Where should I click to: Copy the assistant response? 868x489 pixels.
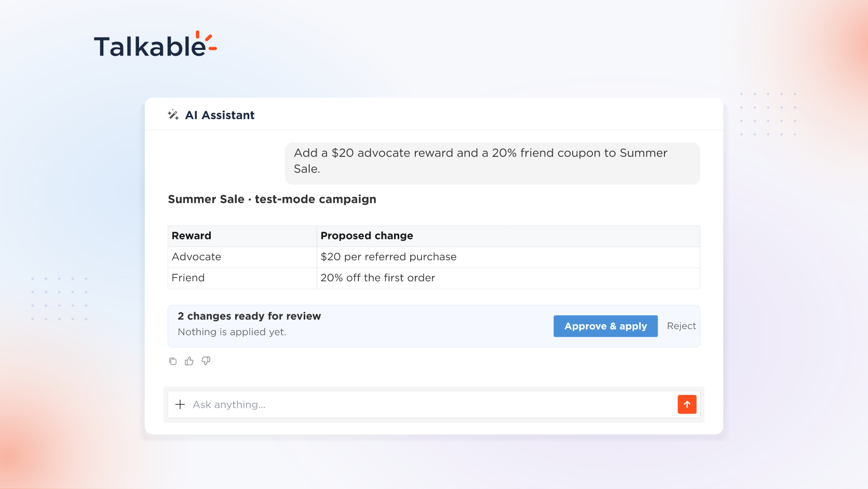click(x=173, y=361)
